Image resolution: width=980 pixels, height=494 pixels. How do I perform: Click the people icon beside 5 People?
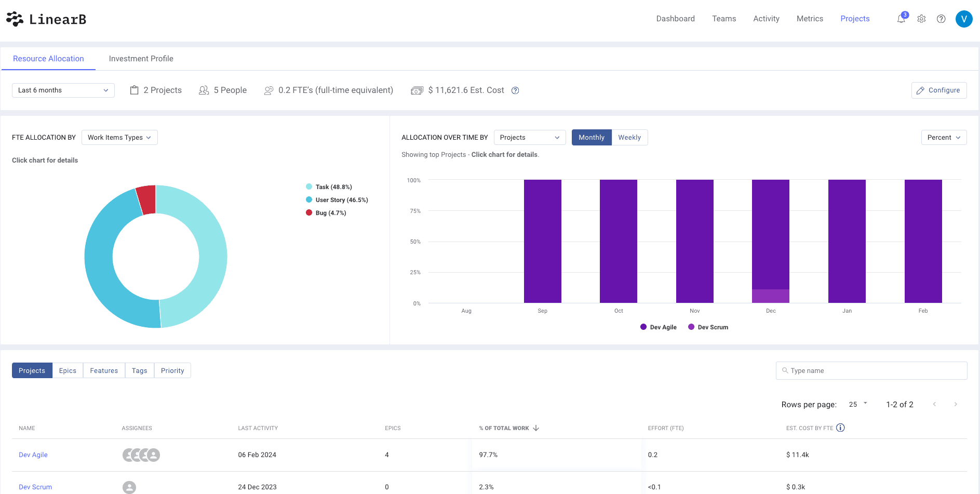[204, 90]
